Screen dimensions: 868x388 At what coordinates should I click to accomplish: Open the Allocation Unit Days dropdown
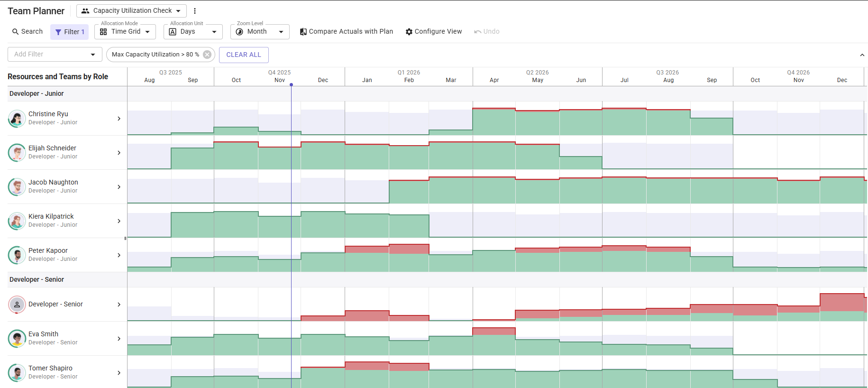point(193,32)
